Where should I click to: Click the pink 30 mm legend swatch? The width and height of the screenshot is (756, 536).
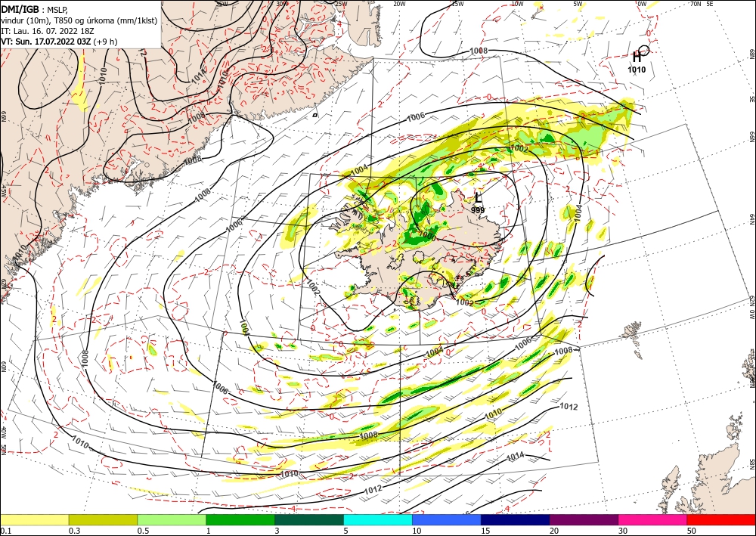pyautogui.click(x=653, y=519)
